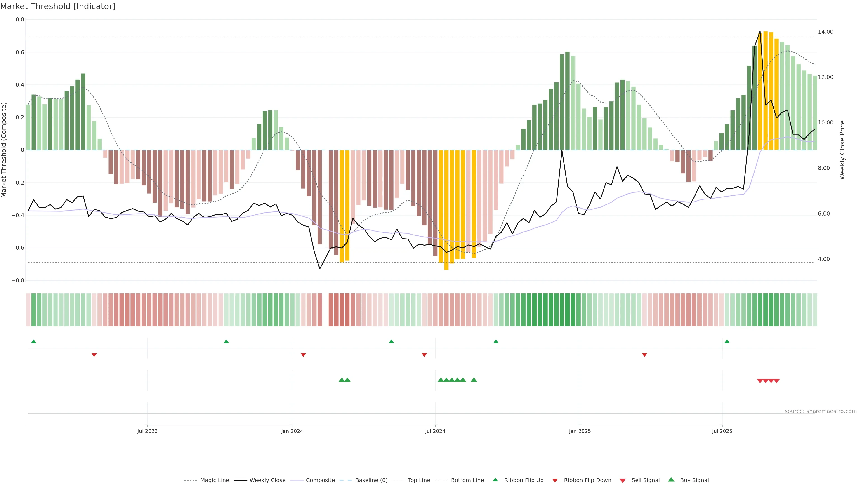The width and height of the screenshot is (868, 488).
Task: Click the Ribbon Flip Down legend triangle
Action: (555, 480)
